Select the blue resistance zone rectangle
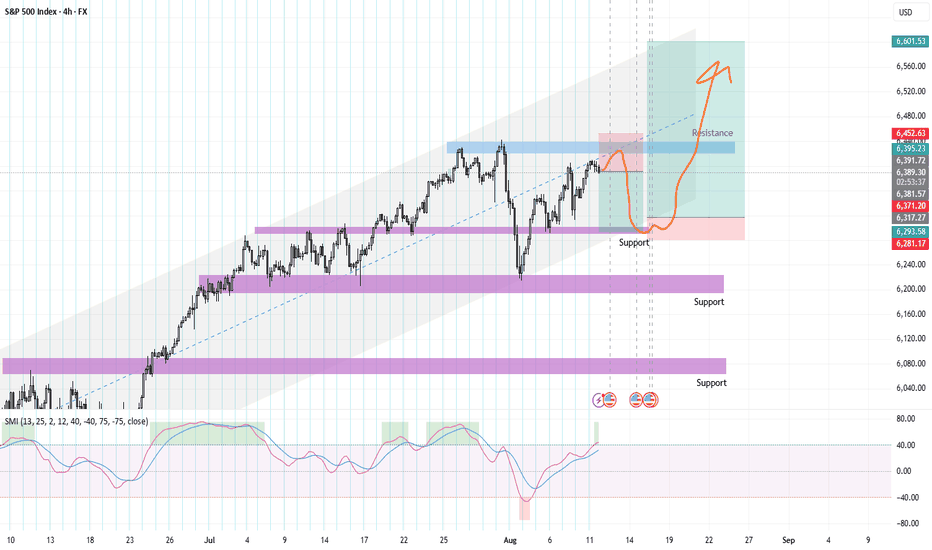 click(591, 147)
